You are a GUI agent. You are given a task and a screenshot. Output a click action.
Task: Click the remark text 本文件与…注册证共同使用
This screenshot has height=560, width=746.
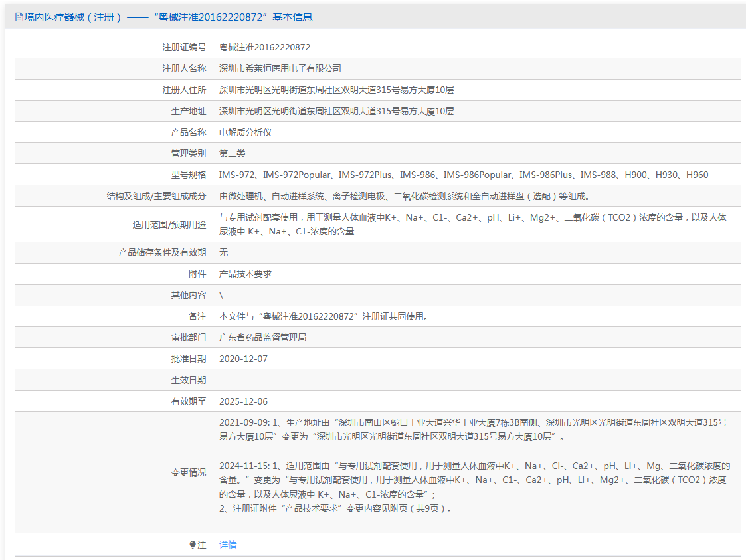[x=324, y=316]
